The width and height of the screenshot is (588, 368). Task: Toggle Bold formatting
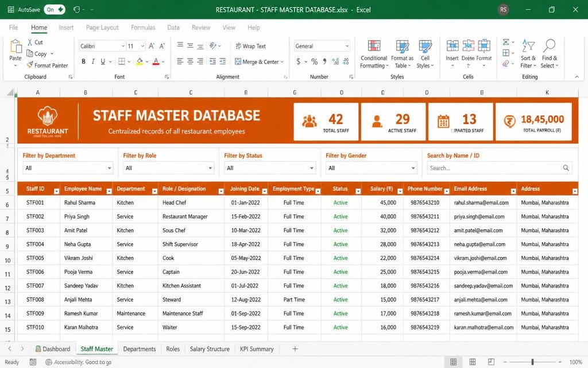coord(83,61)
